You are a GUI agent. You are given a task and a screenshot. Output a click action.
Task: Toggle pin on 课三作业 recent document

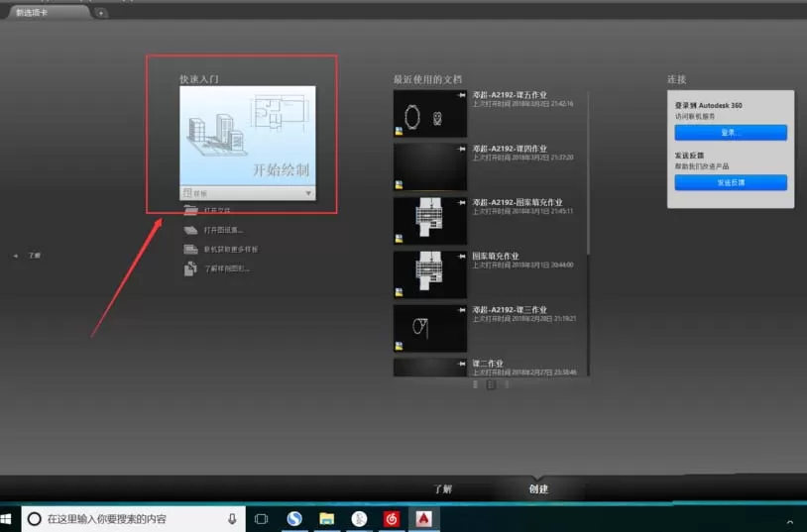(461, 310)
